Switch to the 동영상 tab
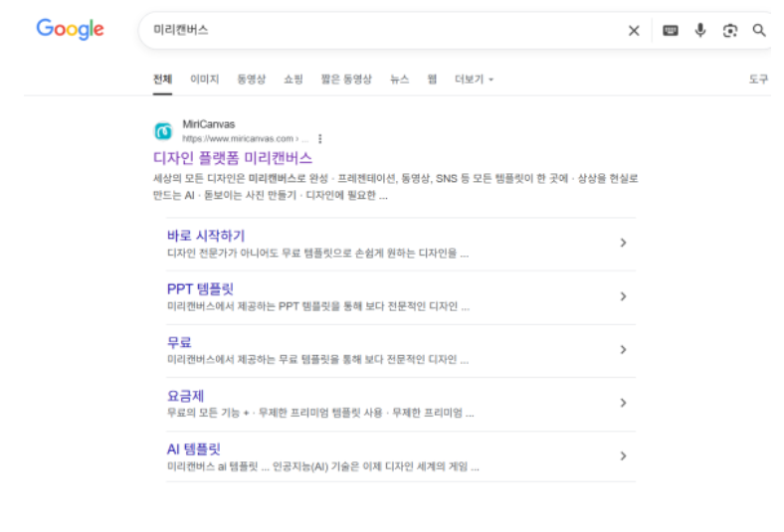784x532 pixels. pos(251,79)
